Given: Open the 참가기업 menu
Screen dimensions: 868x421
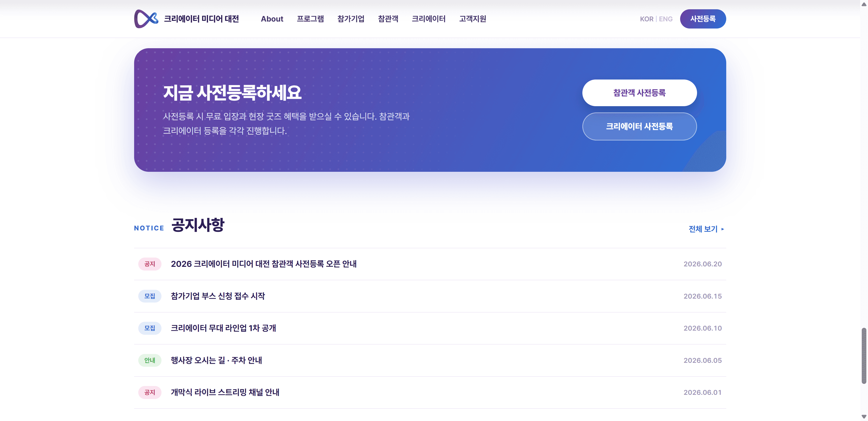Looking at the screenshot, I should tap(351, 19).
